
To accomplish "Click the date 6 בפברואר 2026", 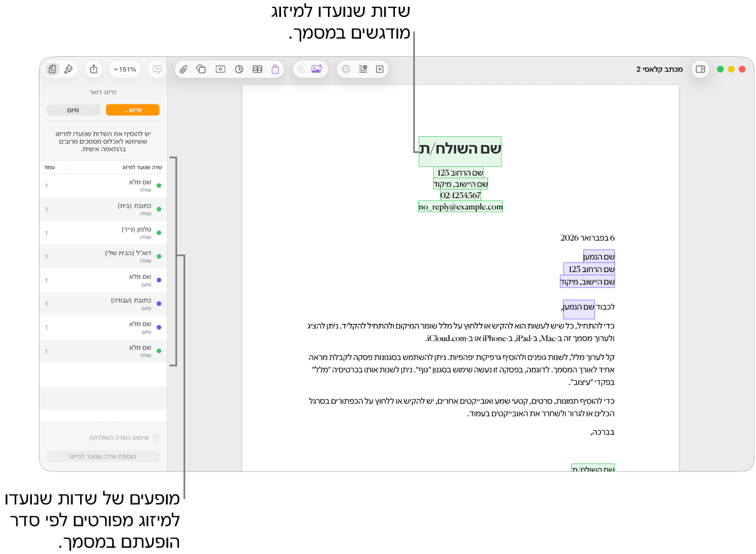I will [588, 238].
